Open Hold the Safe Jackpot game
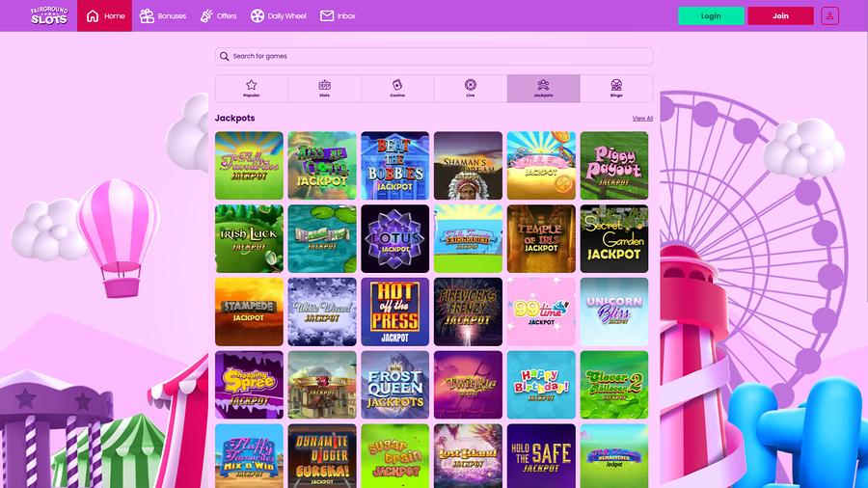Screen dimensions: 868x488 tap(541, 456)
